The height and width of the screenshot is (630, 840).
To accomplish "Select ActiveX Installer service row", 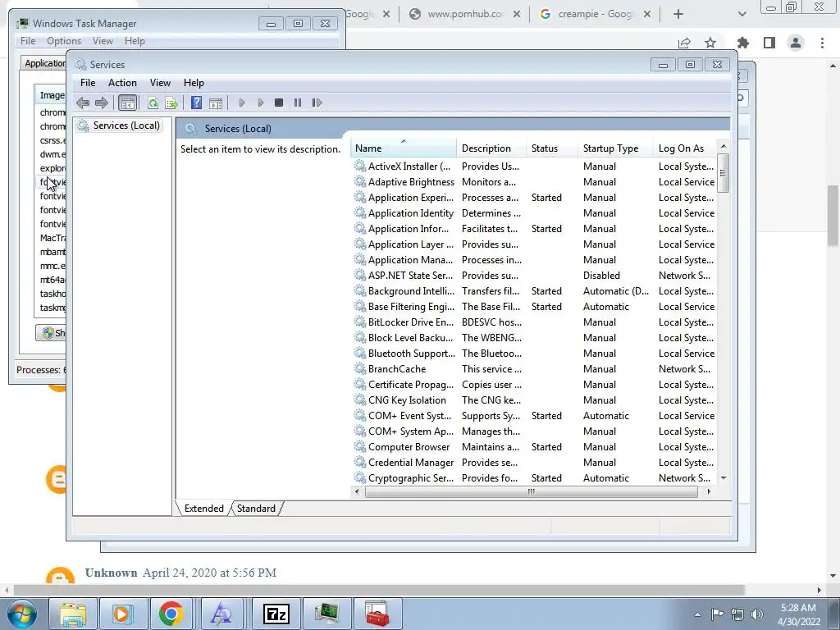I will click(534, 167).
